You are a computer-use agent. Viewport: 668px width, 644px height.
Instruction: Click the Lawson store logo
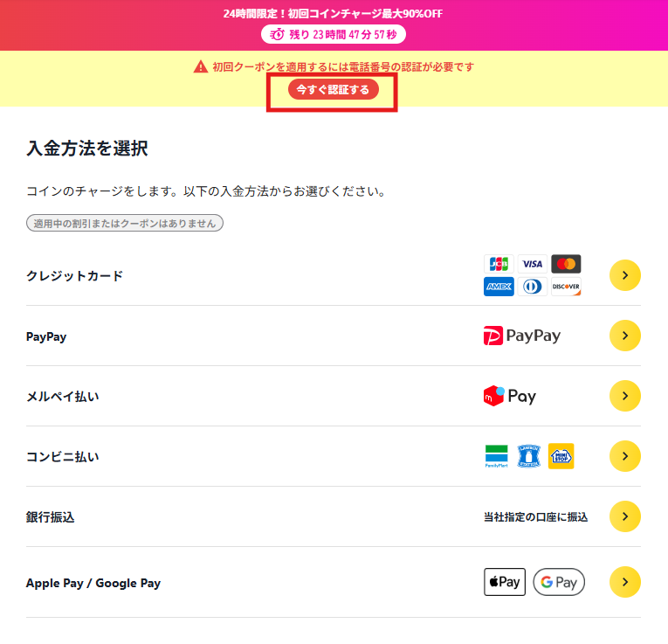point(529,456)
